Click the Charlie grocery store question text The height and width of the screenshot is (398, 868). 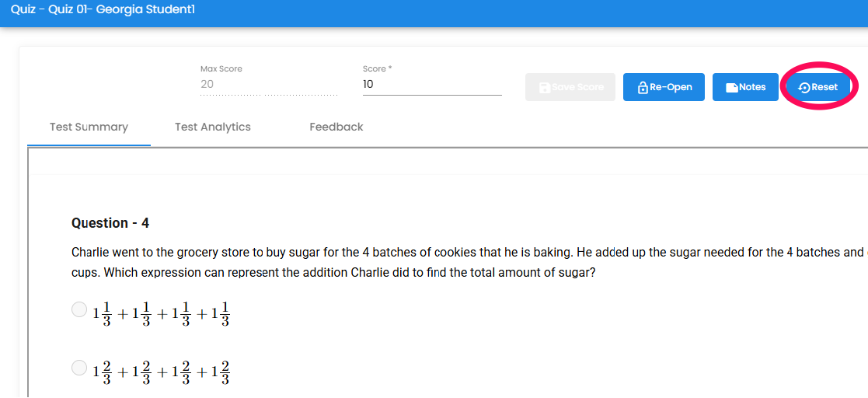[469, 263]
